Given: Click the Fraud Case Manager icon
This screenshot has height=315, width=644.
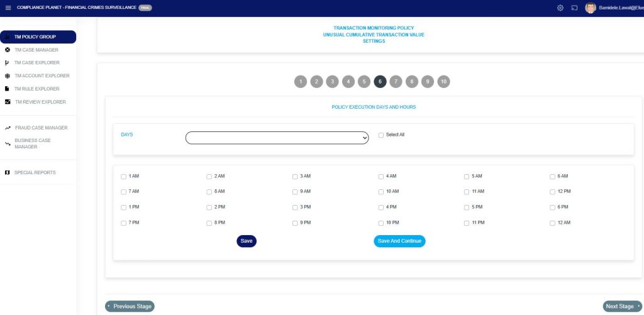Looking at the screenshot, I should (8, 128).
